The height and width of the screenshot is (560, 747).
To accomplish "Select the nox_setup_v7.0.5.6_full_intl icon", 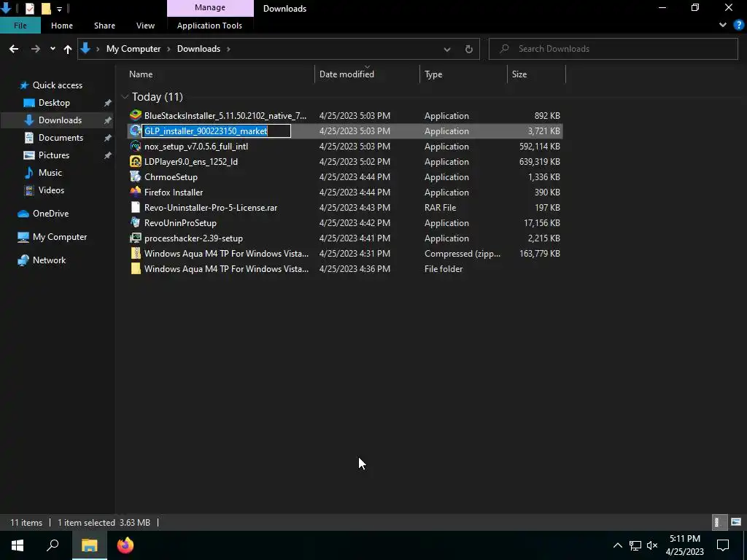I will click(136, 146).
